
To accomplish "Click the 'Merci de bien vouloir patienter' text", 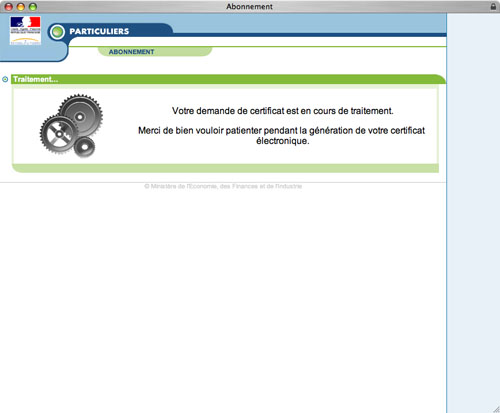I will point(282,135).
